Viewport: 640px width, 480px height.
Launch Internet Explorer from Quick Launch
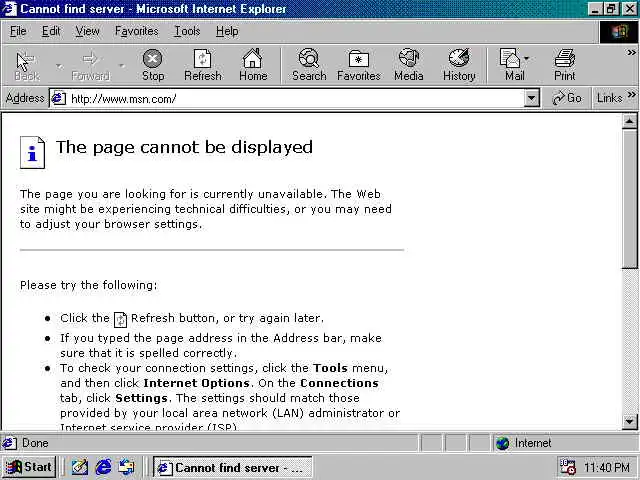coord(103,467)
